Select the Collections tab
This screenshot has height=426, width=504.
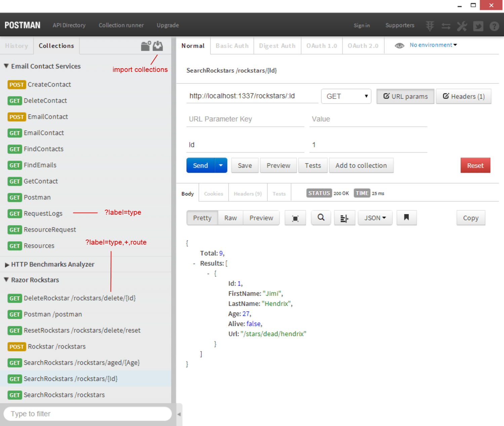click(56, 46)
